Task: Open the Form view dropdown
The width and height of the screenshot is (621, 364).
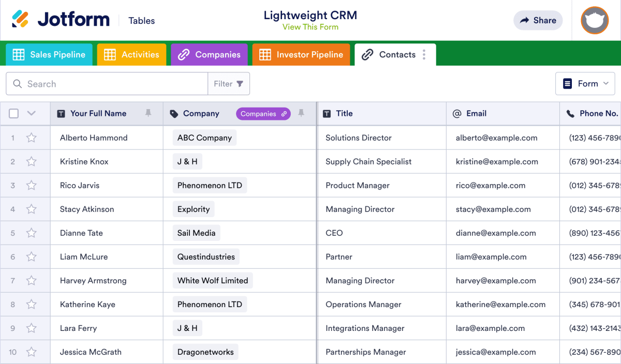Action: pos(585,83)
